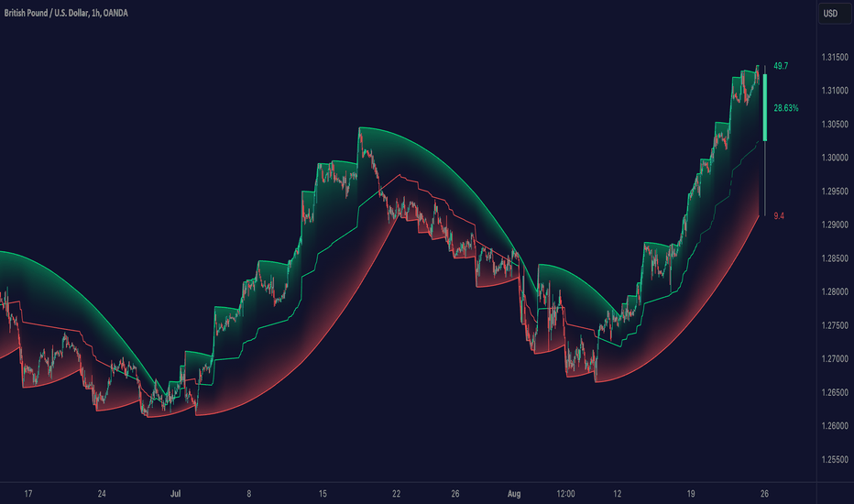This screenshot has height=504, width=854.
Task: Click the 49.7 green indicator value
Action: click(x=781, y=66)
